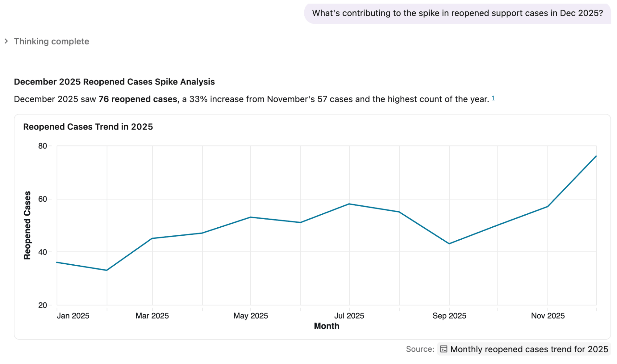Select the user question message bubble
The height and width of the screenshot is (364, 617).
click(457, 13)
